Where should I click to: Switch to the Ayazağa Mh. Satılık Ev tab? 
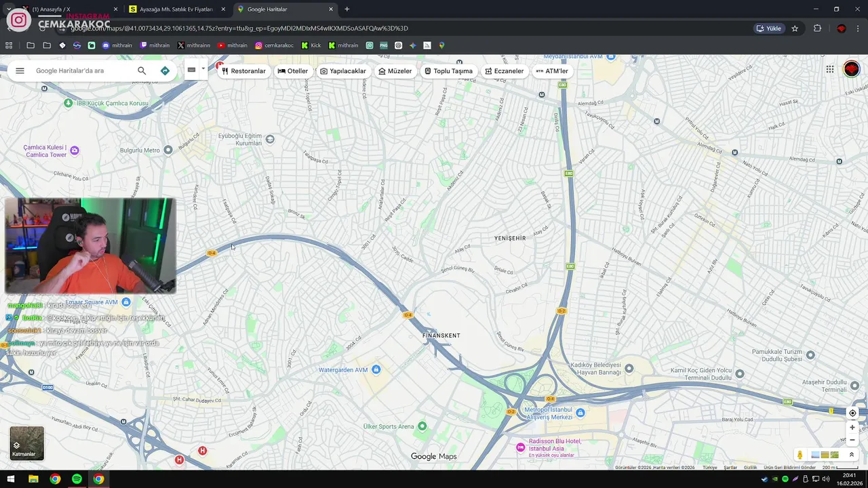tap(176, 9)
